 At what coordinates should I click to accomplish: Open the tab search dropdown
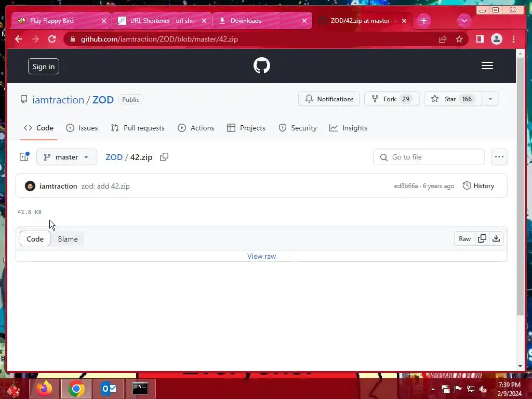[464, 21]
